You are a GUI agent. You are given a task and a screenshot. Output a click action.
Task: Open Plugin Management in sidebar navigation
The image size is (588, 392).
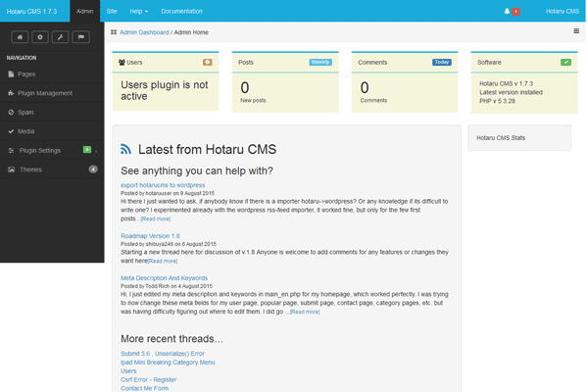tap(45, 93)
